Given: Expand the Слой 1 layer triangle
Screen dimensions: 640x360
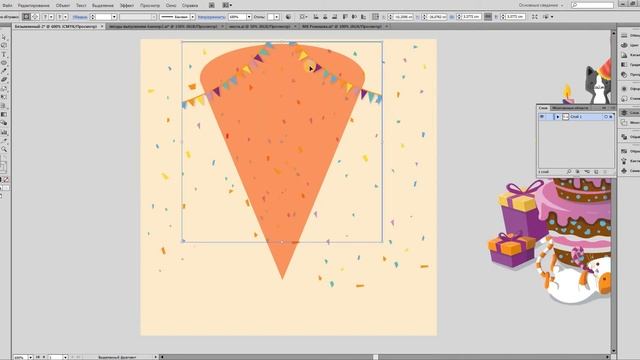Looking at the screenshot, I should tap(558, 117).
